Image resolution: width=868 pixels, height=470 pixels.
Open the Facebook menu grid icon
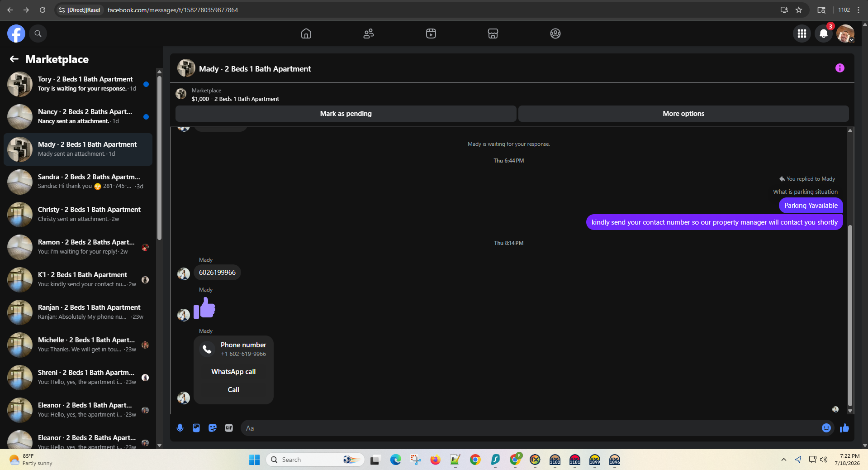pos(802,34)
